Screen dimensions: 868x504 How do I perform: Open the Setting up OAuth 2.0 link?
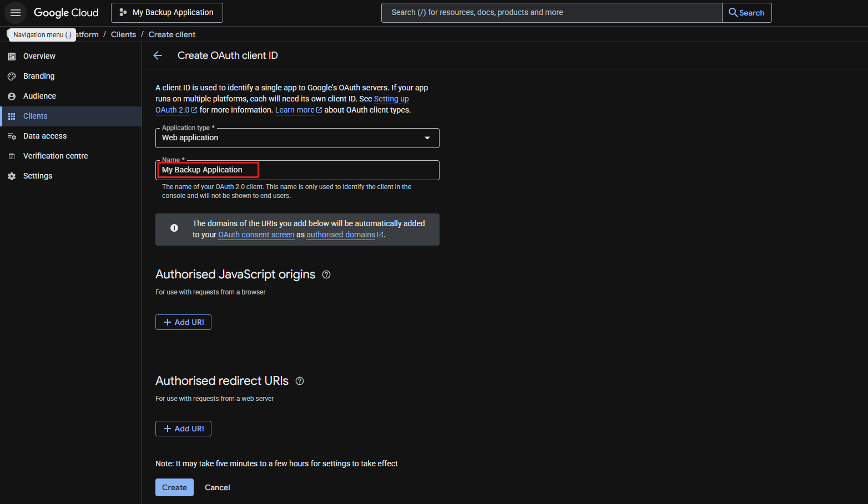(391, 99)
